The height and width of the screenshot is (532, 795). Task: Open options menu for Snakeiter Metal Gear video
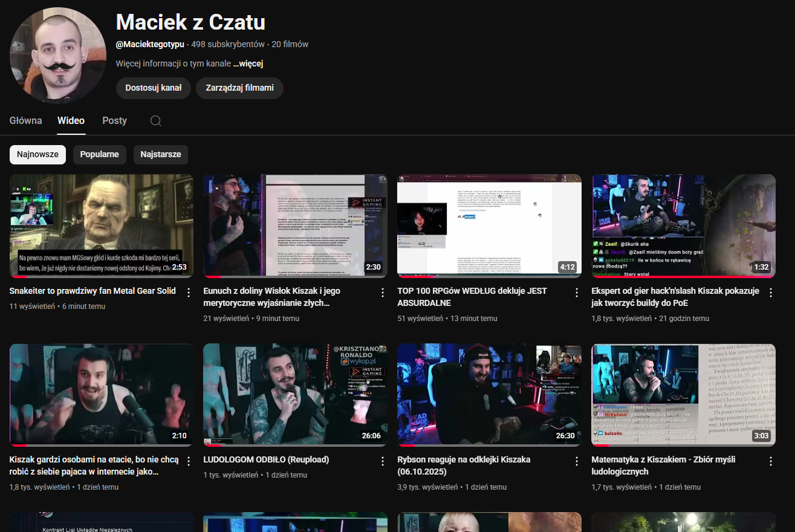tap(188, 293)
